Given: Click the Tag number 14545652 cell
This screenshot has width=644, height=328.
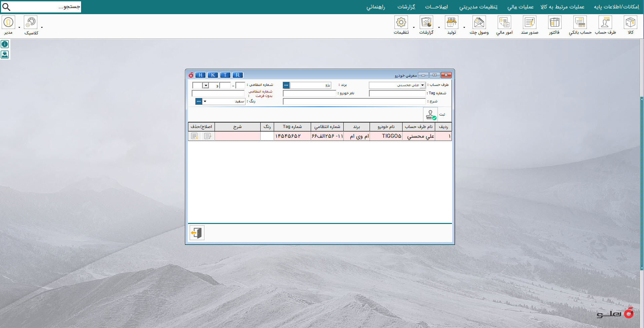Looking at the screenshot, I should (292, 136).
